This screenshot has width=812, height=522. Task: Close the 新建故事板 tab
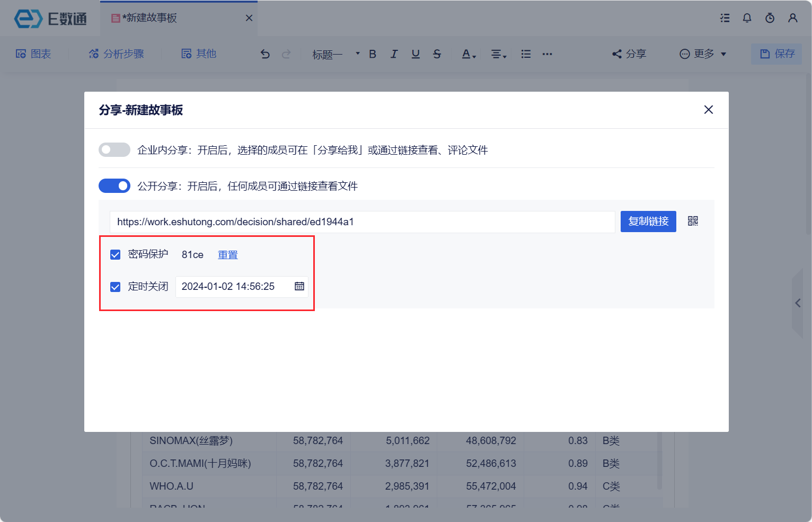click(x=249, y=18)
